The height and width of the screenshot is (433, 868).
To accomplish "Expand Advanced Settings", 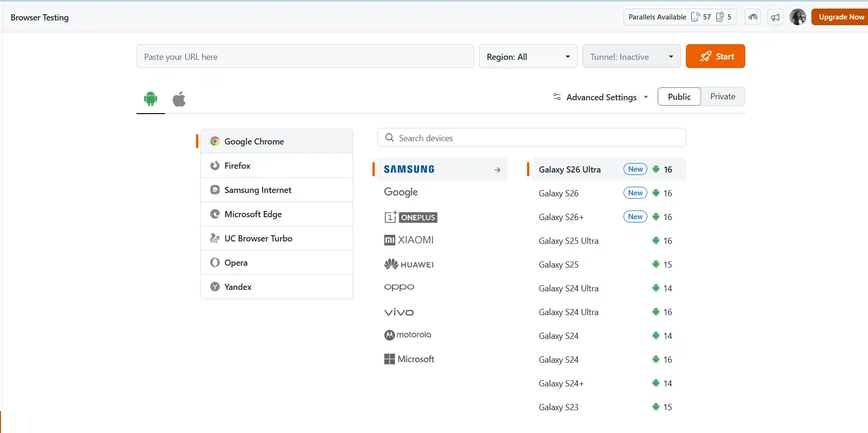I will (x=601, y=97).
